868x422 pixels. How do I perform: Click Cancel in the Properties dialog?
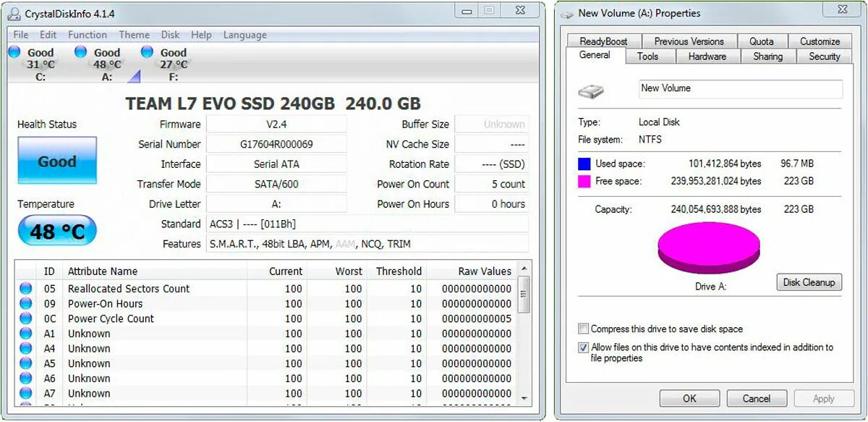click(x=756, y=398)
